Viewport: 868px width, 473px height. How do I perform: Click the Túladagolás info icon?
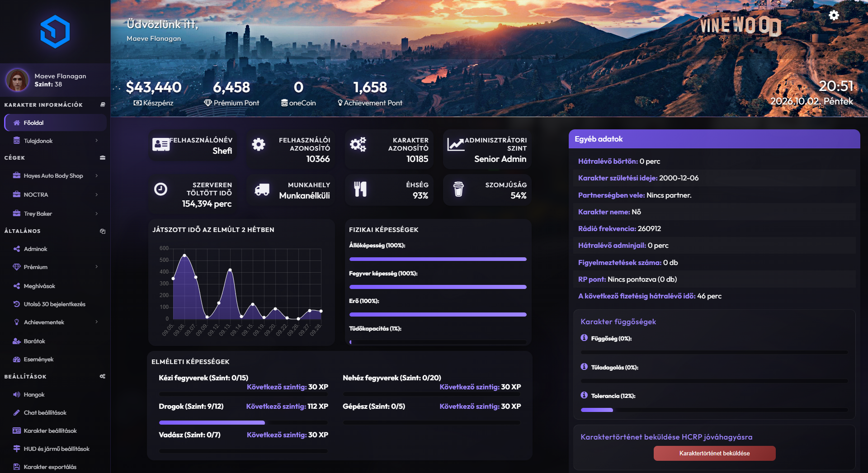(584, 367)
